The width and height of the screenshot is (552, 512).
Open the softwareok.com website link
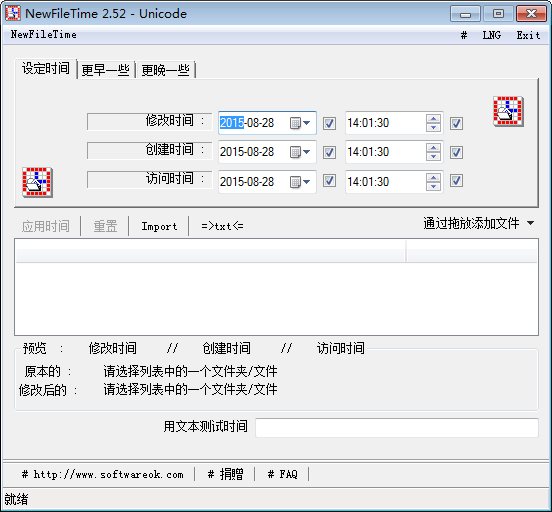tap(102, 474)
